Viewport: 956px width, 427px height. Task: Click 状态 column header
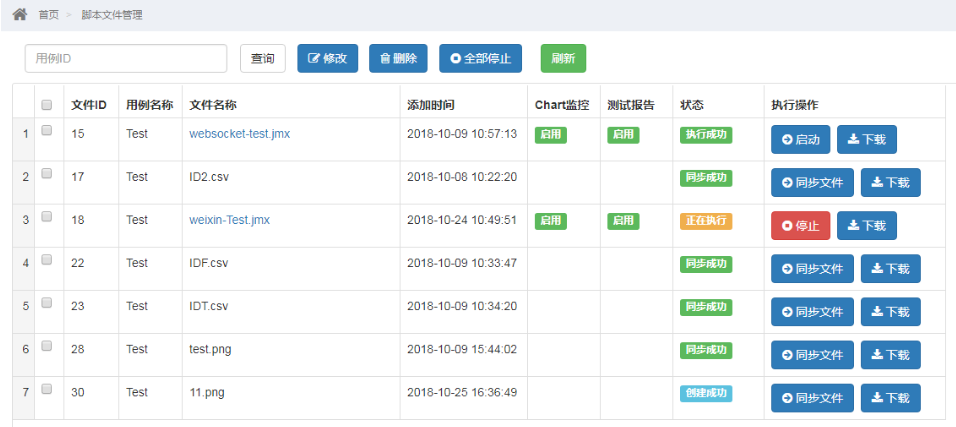692,105
